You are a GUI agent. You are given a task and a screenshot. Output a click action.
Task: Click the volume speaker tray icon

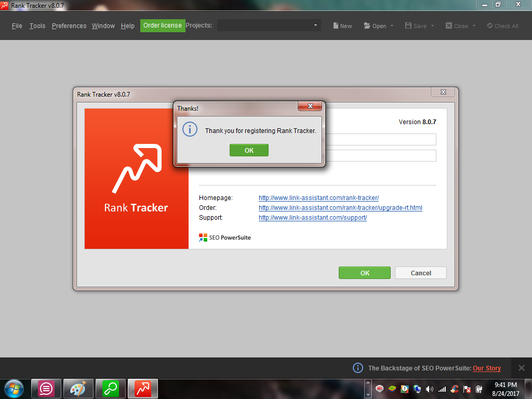[x=429, y=389]
